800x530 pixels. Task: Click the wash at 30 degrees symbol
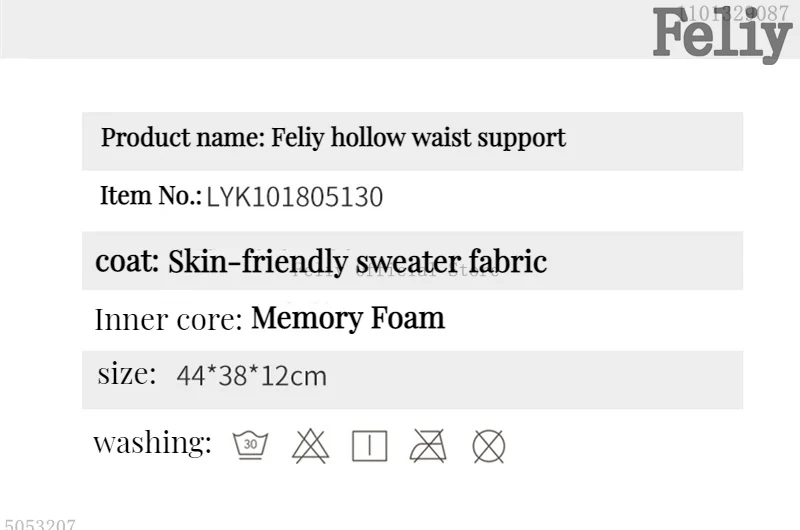250,445
